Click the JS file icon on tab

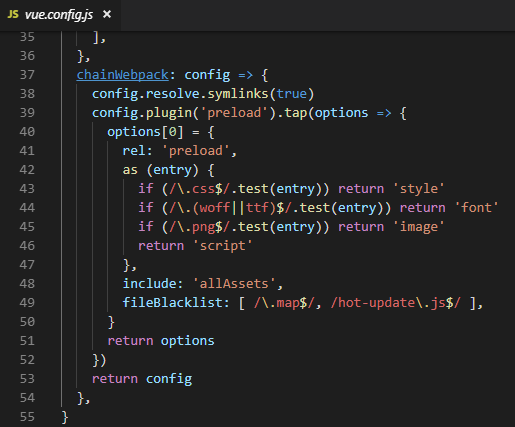[x=13, y=15]
